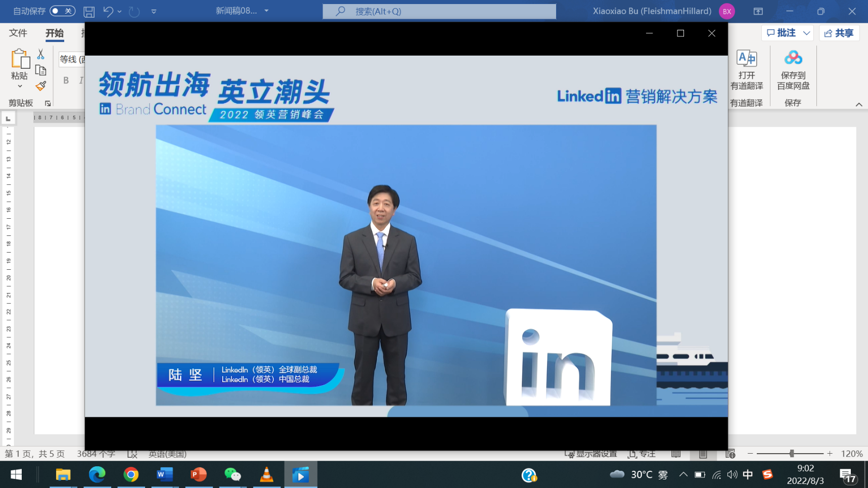Click the font name box showing 等线
Image resolution: width=868 pixels, height=488 pixels.
tap(71, 59)
